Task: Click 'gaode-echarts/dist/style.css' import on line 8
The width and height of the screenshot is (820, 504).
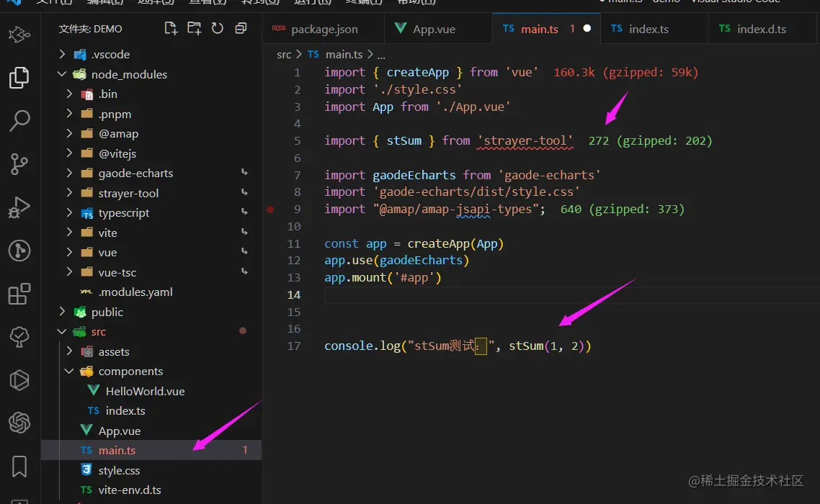Action: pyautogui.click(x=476, y=192)
